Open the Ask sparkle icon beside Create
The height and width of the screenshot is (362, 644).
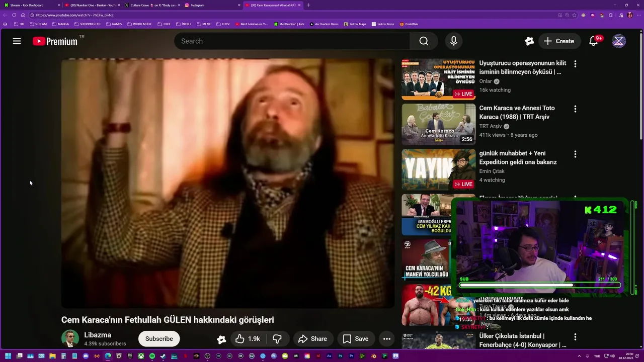(x=529, y=41)
